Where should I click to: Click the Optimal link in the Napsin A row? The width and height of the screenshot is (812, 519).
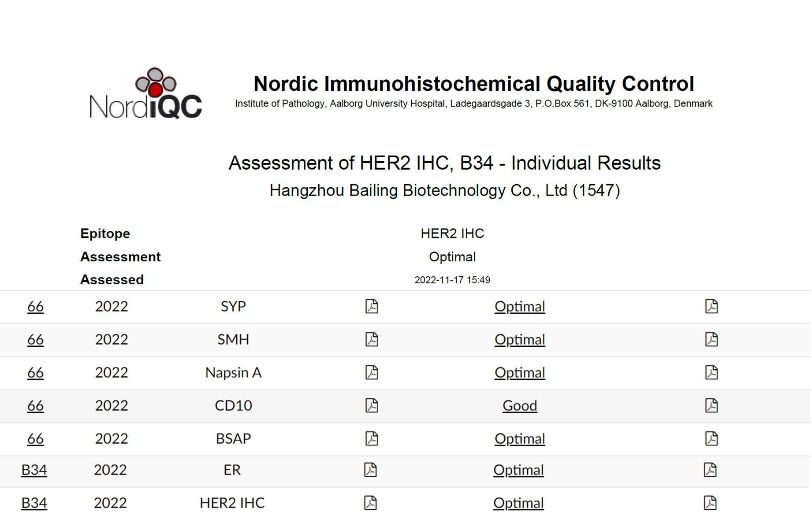[x=519, y=372]
